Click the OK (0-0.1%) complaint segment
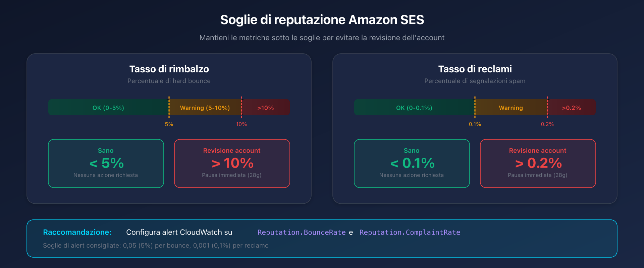The height and width of the screenshot is (268, 644). pyautogui.click(x=414, y=108)
